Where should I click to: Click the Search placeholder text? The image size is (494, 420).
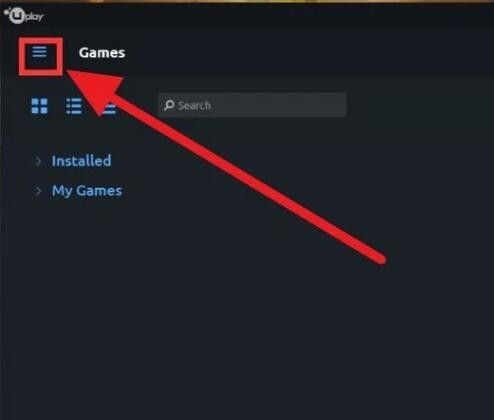point(194,106)
